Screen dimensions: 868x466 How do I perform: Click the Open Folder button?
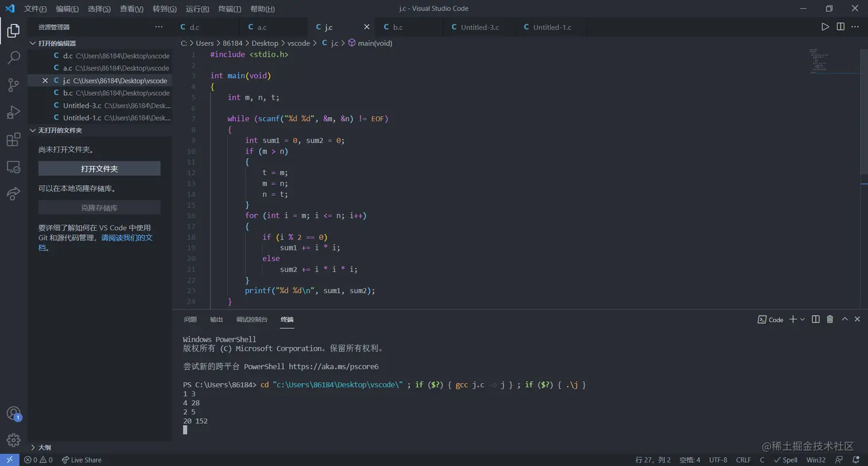click(99, 169)
